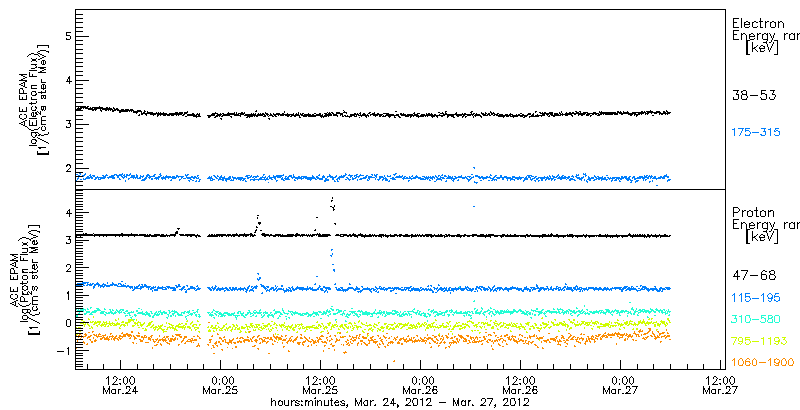Click the 38-53 electron energy legend label
The height and width of the screenshot is (410, 800).
coord(754,95)
